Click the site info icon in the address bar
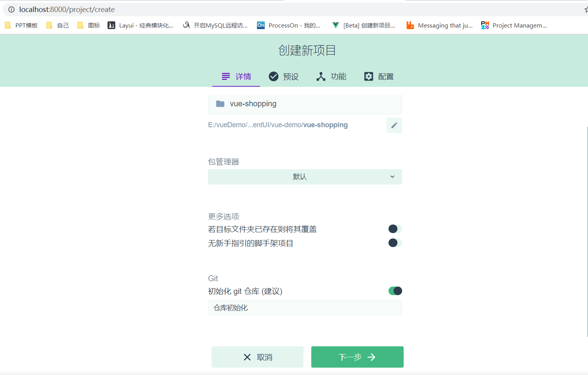The image size is (588, 375). pos(10,9)
